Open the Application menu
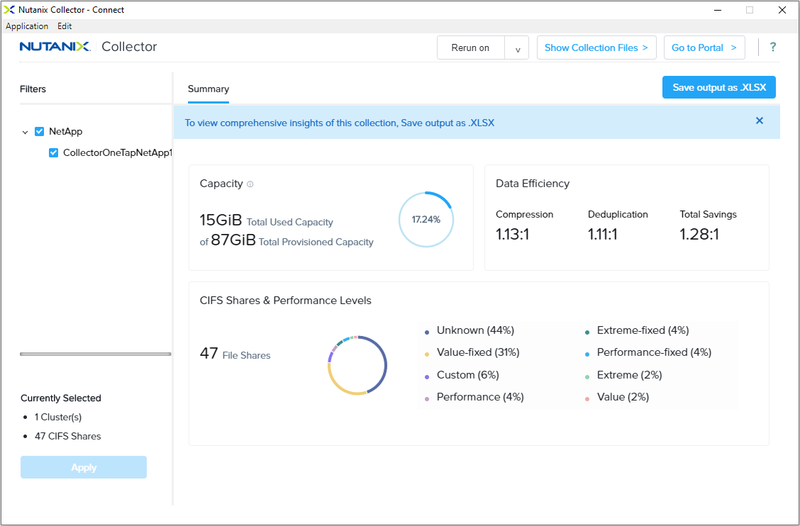This screenshot has height=526, width=800. point(27,26)
